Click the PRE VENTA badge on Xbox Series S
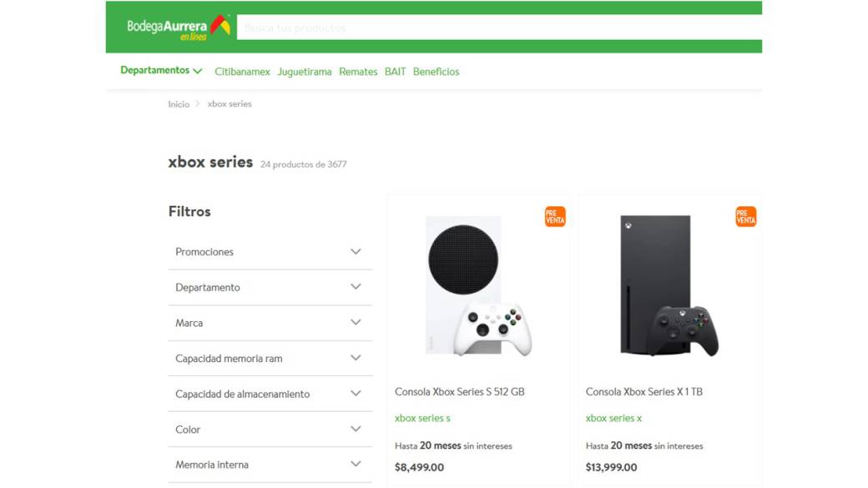Image resolution: width=868 pixels, height=488 pixels. (553, 216)
